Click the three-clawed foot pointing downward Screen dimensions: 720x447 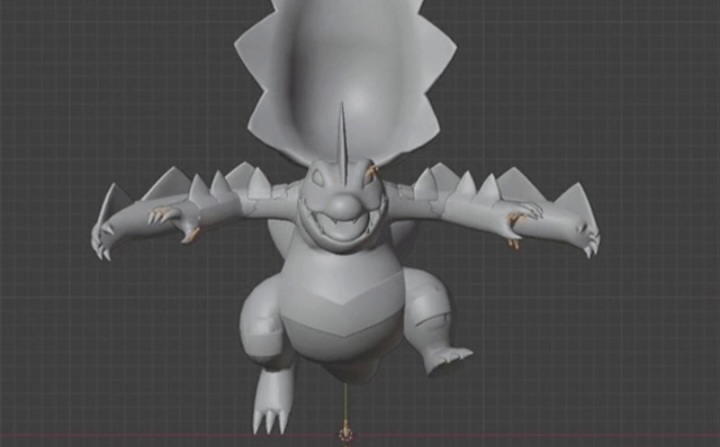271,408
